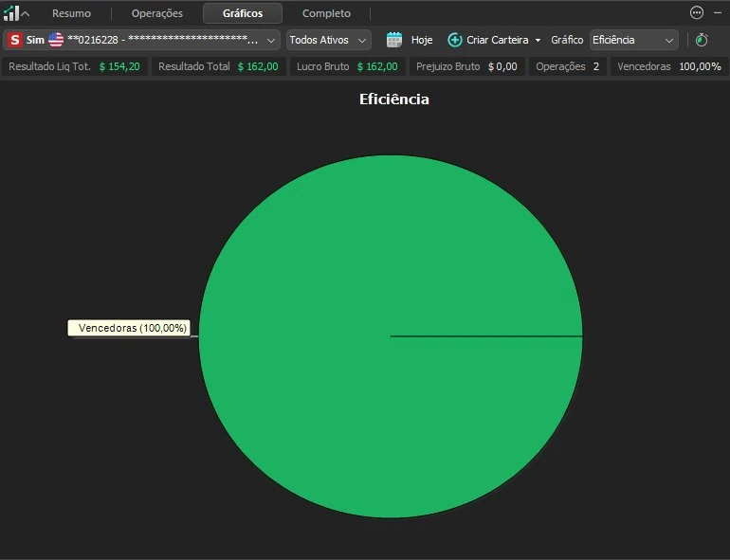Expand the account selector dropdown

[x=270, y=41]
